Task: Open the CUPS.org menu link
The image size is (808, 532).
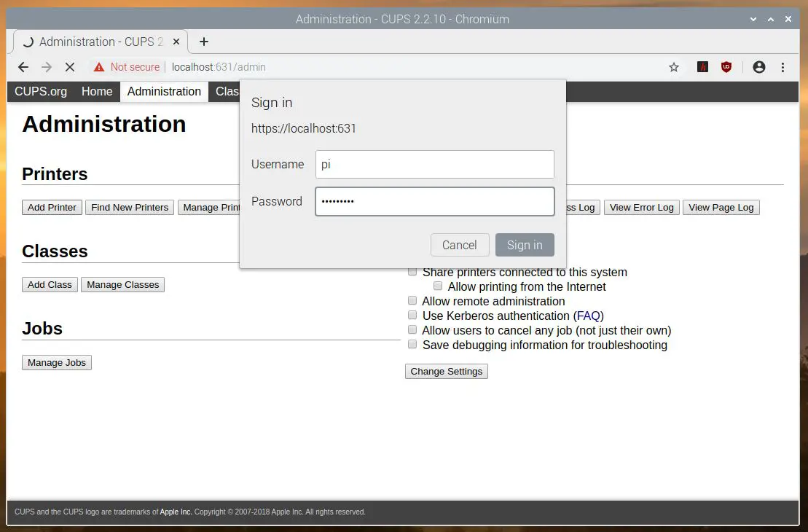Action: click(41, 91)
